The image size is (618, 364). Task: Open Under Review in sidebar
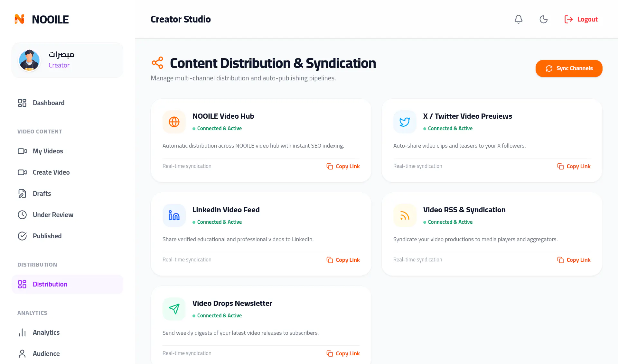[x=68, y=215]
